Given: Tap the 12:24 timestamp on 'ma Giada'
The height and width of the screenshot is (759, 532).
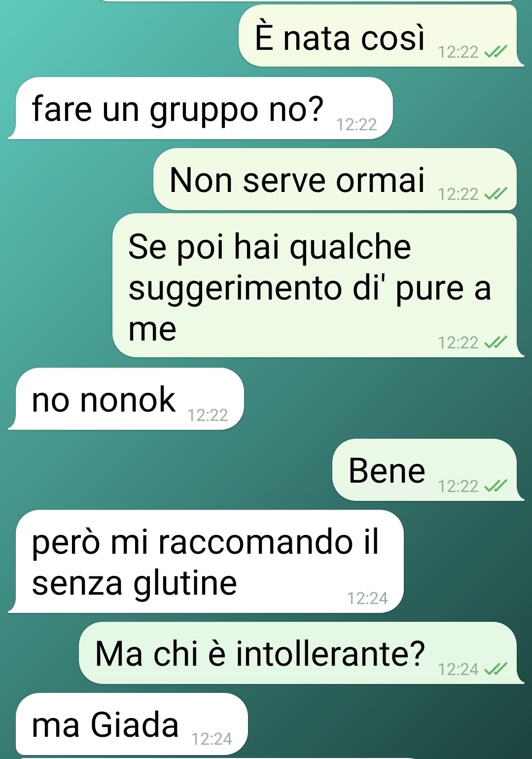Looking at the screenshot, I should tap(212, 739).
